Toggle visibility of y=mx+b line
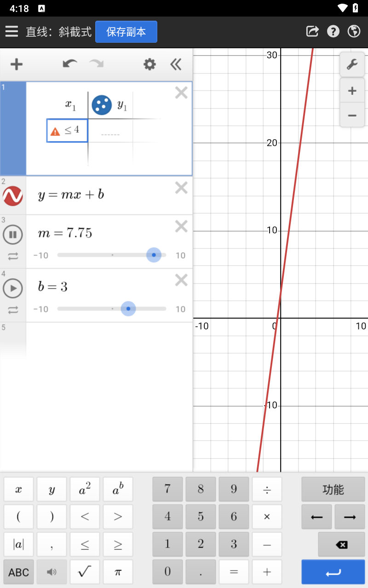368x588 pixels. click(x=13, y=196)
